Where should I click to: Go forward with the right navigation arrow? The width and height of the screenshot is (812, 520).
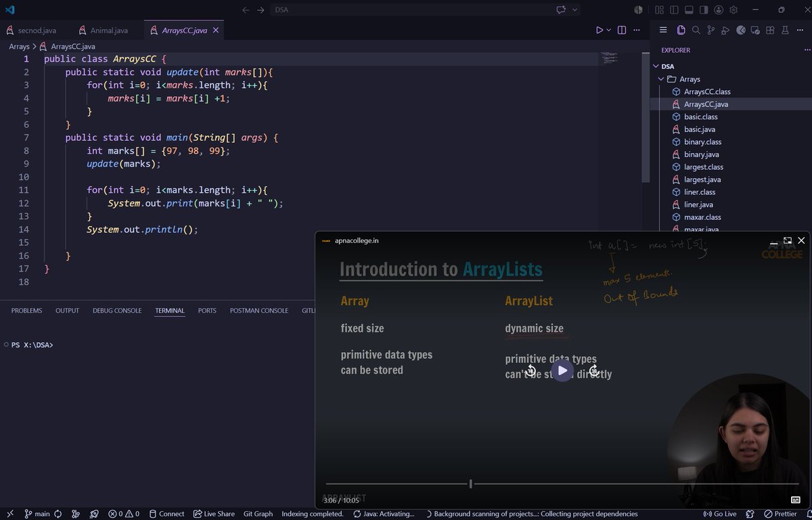tap(261, 9)
